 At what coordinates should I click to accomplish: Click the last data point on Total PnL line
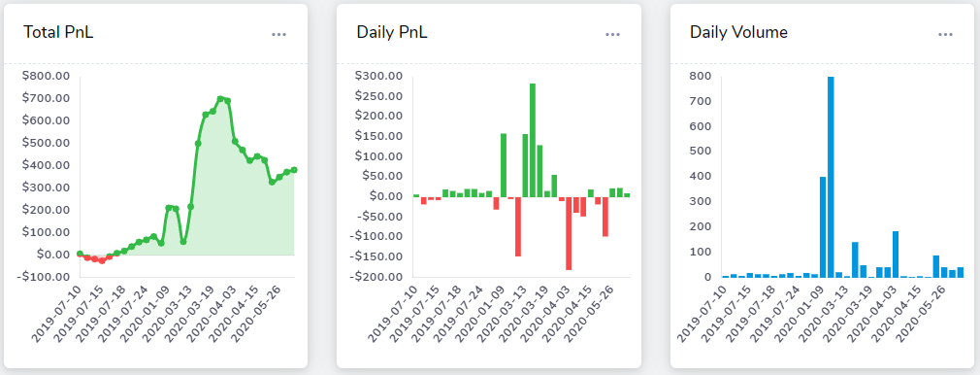pos(294,170)
